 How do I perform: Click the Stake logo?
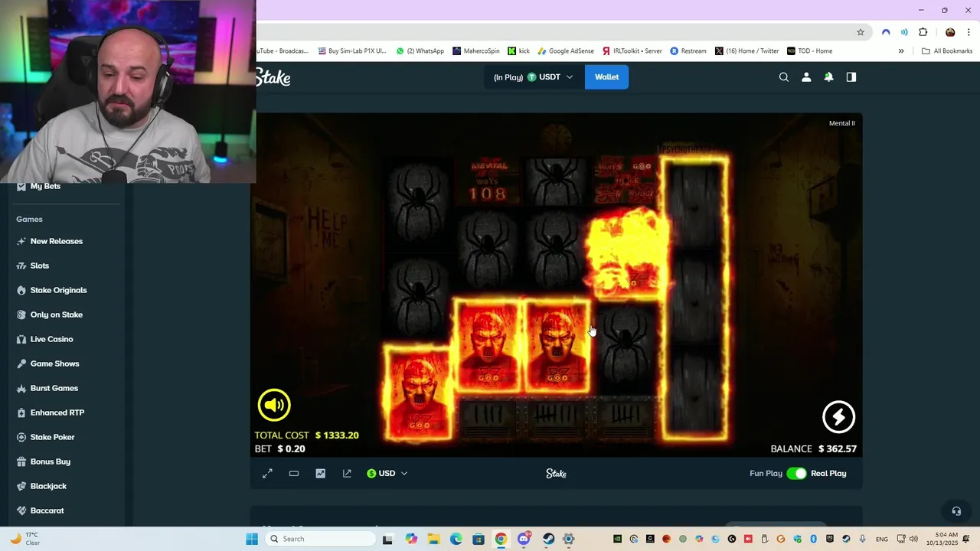pos(273,77)
